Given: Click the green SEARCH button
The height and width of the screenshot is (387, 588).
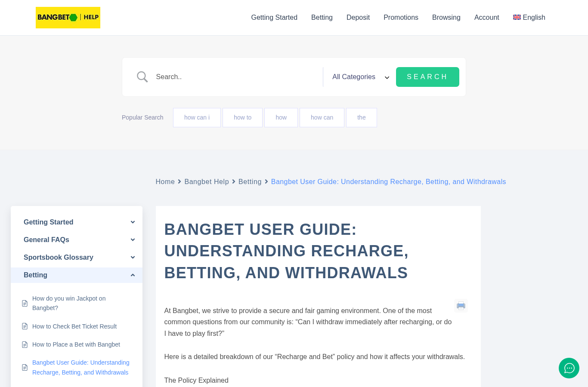Looking at the screenshot, I should click(427, 77).
